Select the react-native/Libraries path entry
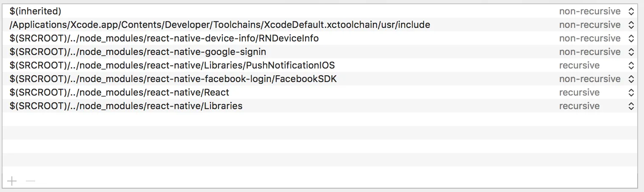 (x=126, y=106)
